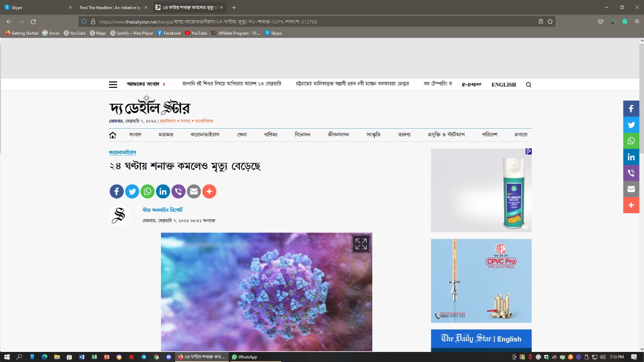The width and height of the screenshot is (644, 362).
Task: Expand the floating sidebar's plus share options
Action: point(631,205)
